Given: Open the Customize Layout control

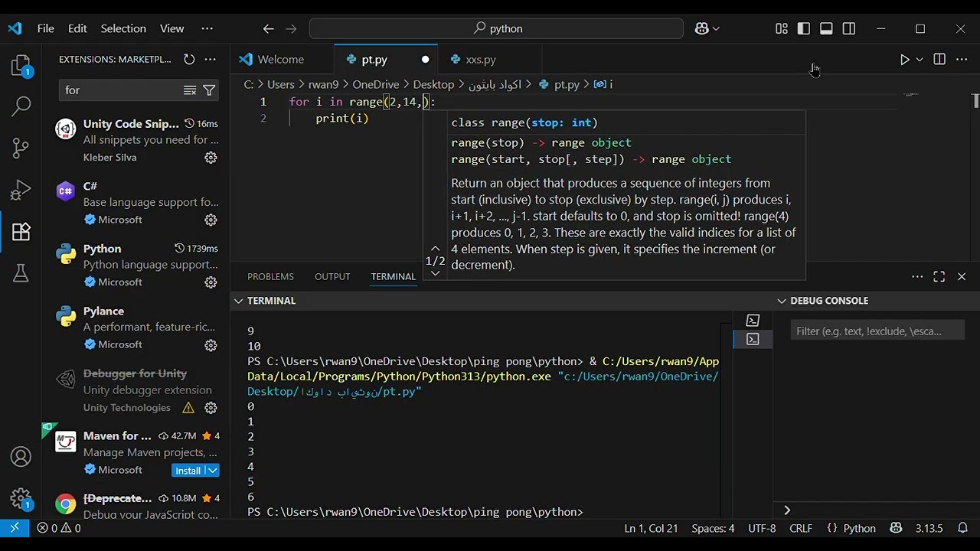Looking at the screenshot, I should click(781, 29).
